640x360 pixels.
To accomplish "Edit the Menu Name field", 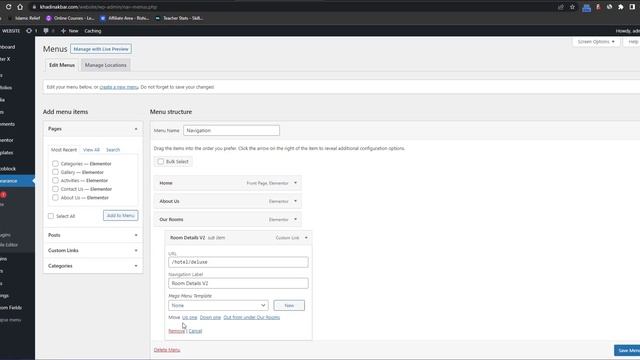I will click(231, 131).
